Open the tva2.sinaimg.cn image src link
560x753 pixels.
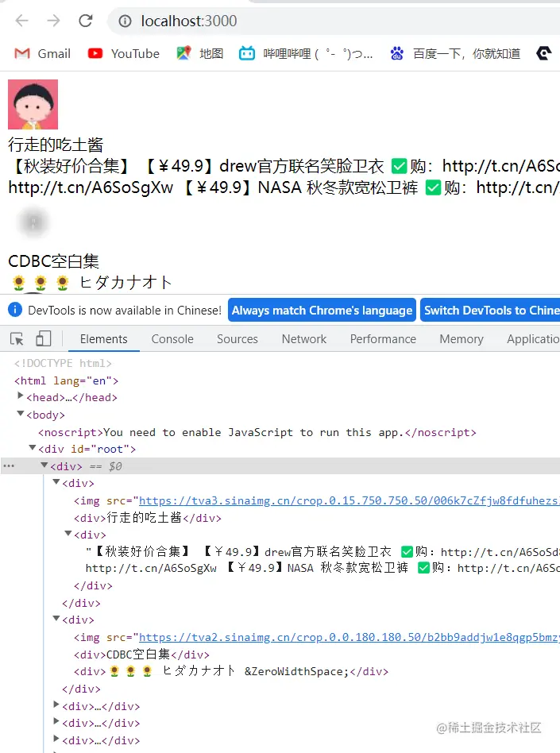click(350, 637)
